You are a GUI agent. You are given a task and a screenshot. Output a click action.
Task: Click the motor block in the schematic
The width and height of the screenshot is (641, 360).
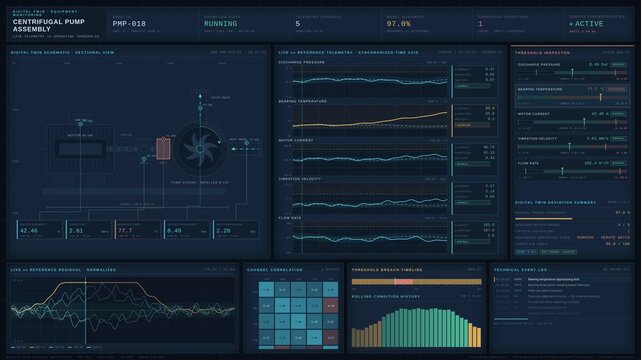80,149
